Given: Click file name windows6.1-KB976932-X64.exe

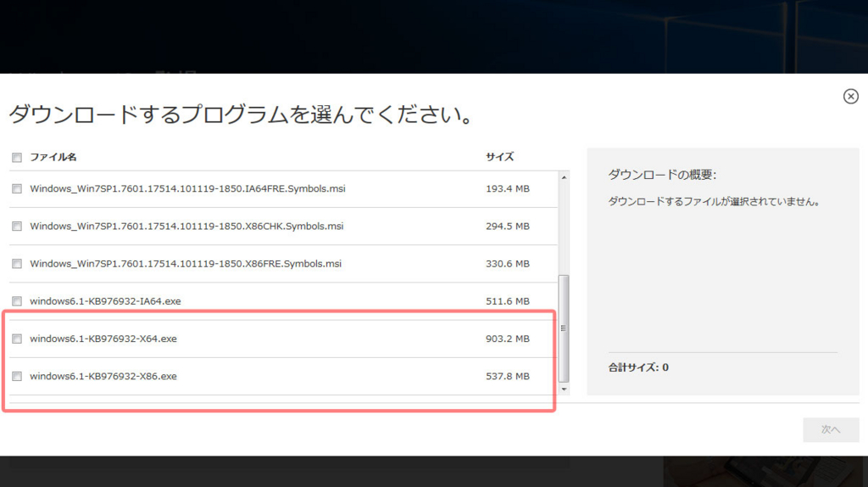Looking at the screenshot, I should (103, 339).
